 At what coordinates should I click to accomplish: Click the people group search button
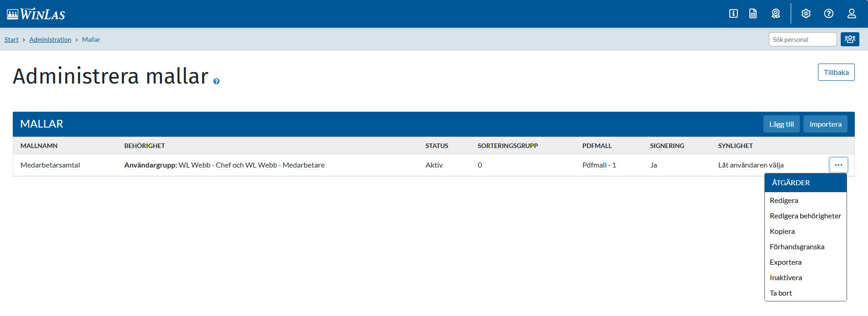pyautogui.click(x=850, y=39)
